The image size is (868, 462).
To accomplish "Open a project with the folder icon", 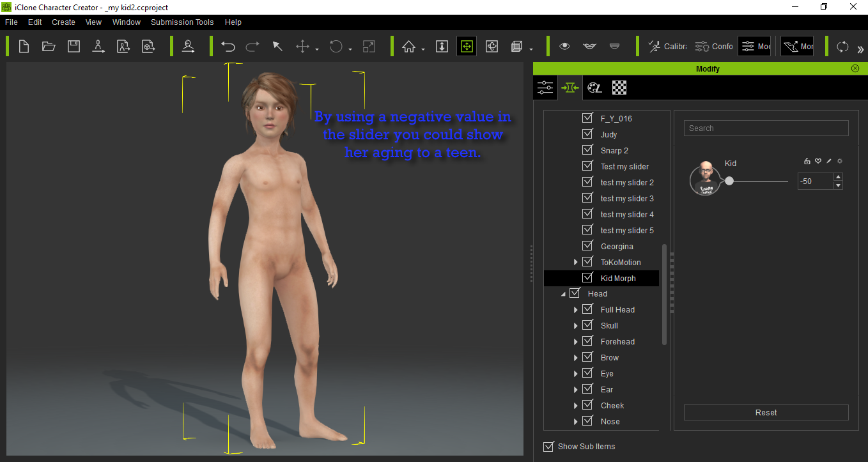I will (49, 46).
